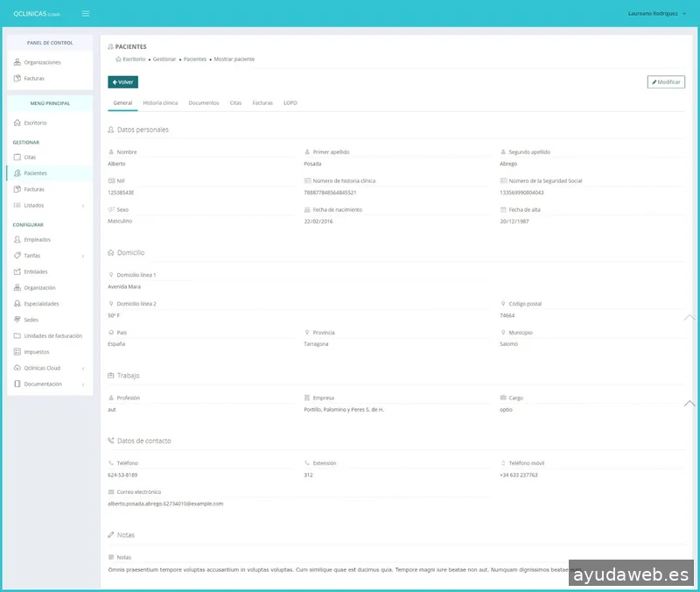Screen dimensions: 700x592
Task: Expand the Listados submenu arrow
Action: click(83, 206)
